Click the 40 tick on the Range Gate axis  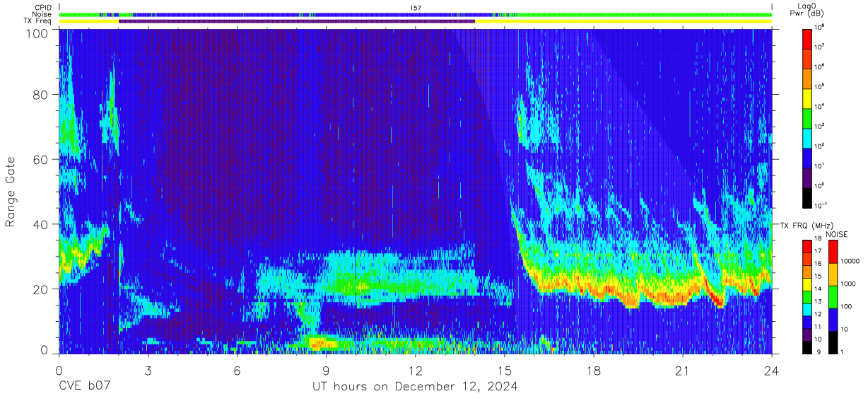coord(41,225)
